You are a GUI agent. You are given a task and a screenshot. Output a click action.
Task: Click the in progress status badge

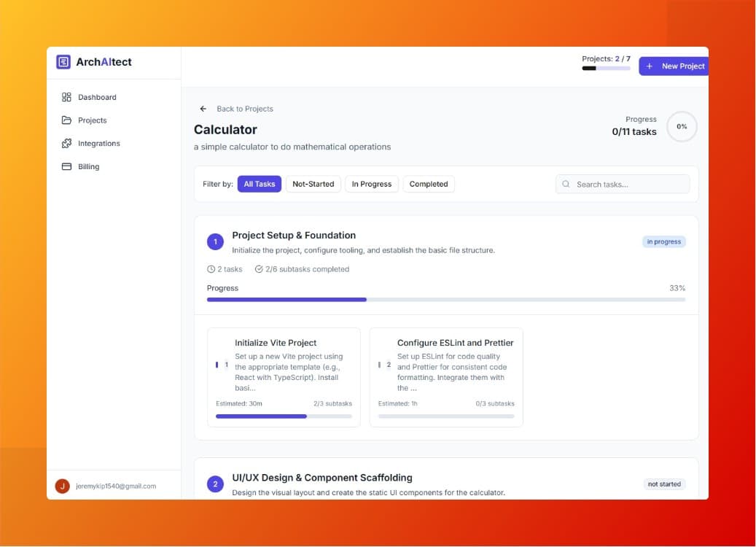[x=664, y=241]
